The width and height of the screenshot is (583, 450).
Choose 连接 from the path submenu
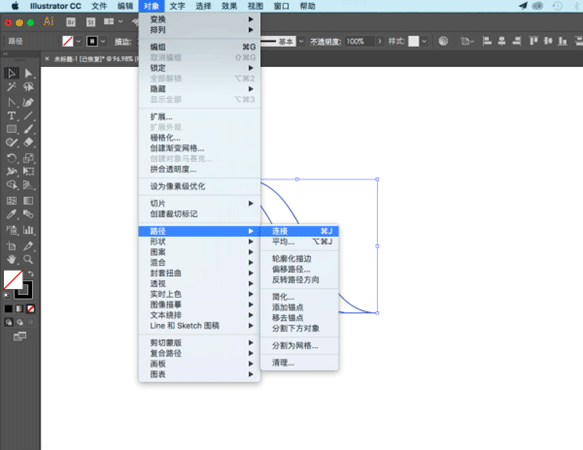[x=300, y=231]
